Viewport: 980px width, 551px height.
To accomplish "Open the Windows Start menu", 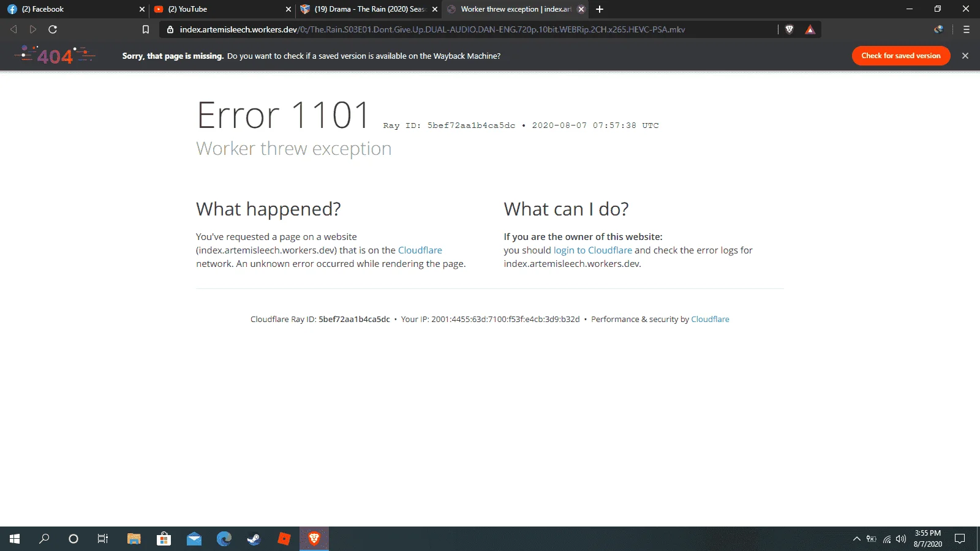I will pyautogui.click(x=15, y=539).
